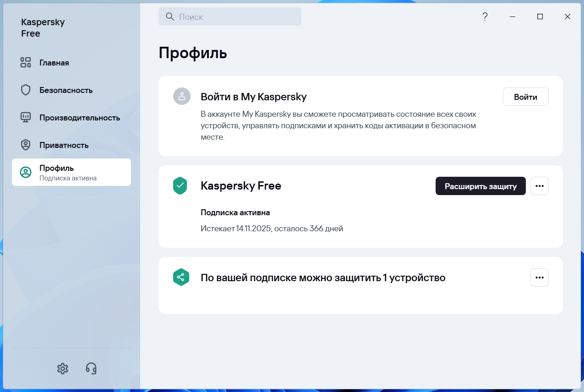Image resolution: width=584 pixels, height=392 pixels.
Task: Open the Kaspersky Free subscription more-options menu
Action: [540, 186]
